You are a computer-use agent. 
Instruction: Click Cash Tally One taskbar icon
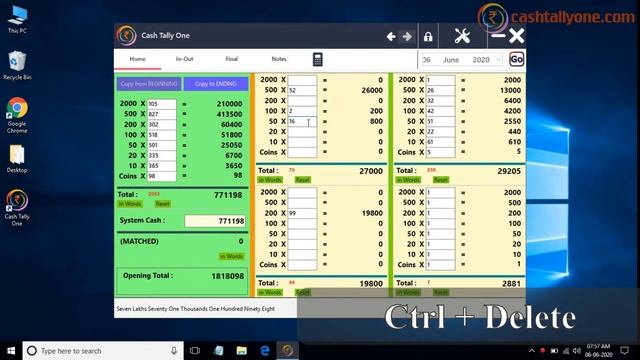click(x=288, y=351)
